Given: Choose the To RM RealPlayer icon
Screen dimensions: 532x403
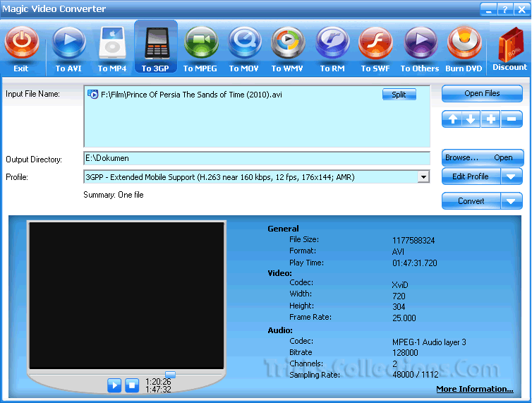Looking at the screenshot, I should [332, 44].
